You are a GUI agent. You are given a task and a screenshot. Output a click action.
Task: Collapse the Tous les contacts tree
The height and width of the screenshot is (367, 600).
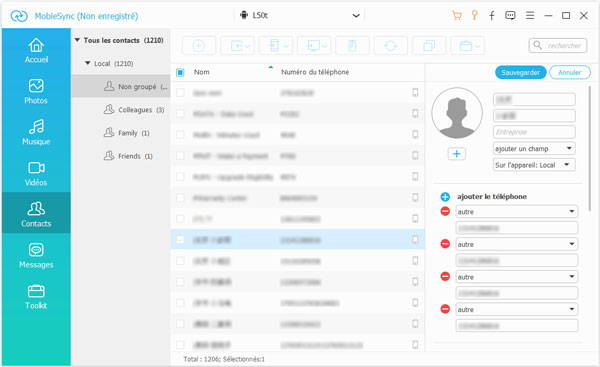[x=77, y=40]
